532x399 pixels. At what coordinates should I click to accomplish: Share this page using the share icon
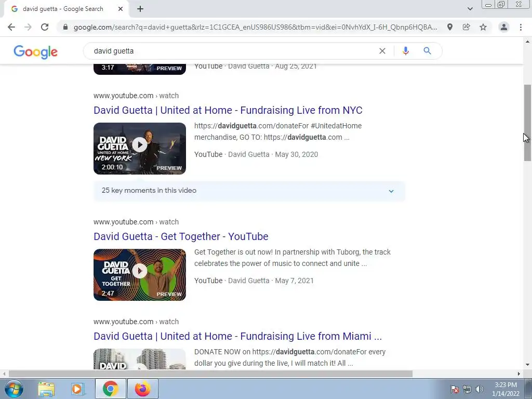tap(466, 27)
